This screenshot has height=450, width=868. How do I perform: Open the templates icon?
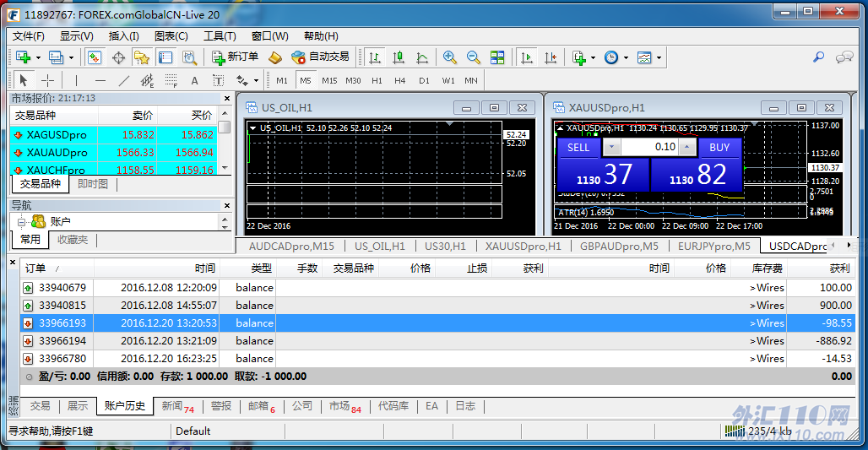coord(644,57)
